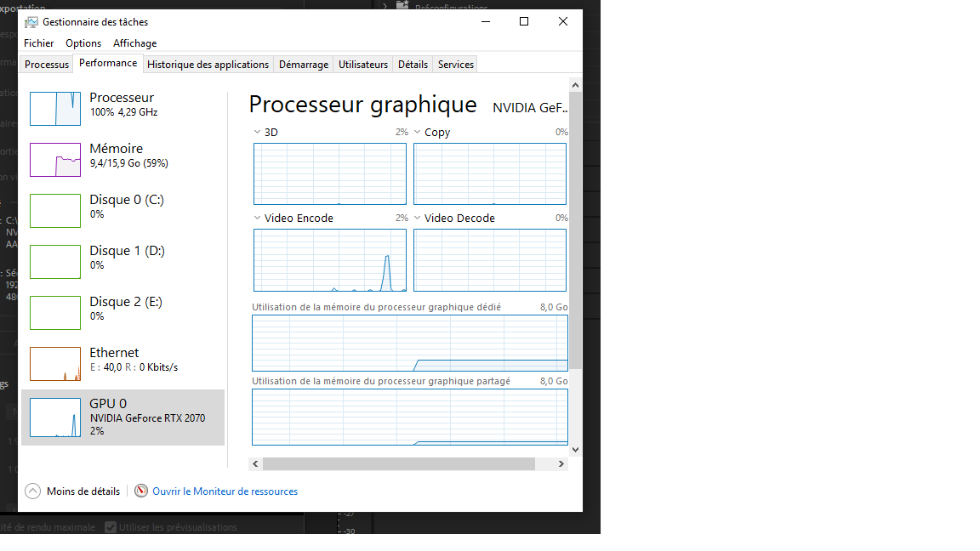This screenshot has height=551, width=980.
Task: Select GPU 0 NVIDIA GeForce RTX 2070
Action: coord(122,417)
